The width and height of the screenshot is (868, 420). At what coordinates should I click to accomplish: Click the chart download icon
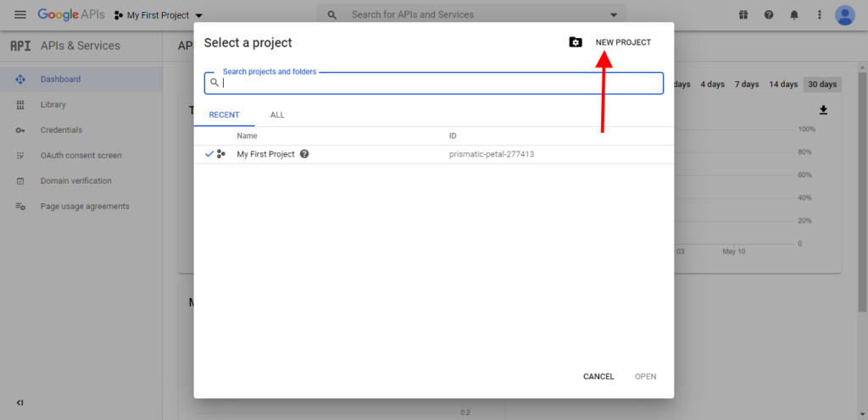(x=823, y=110)
